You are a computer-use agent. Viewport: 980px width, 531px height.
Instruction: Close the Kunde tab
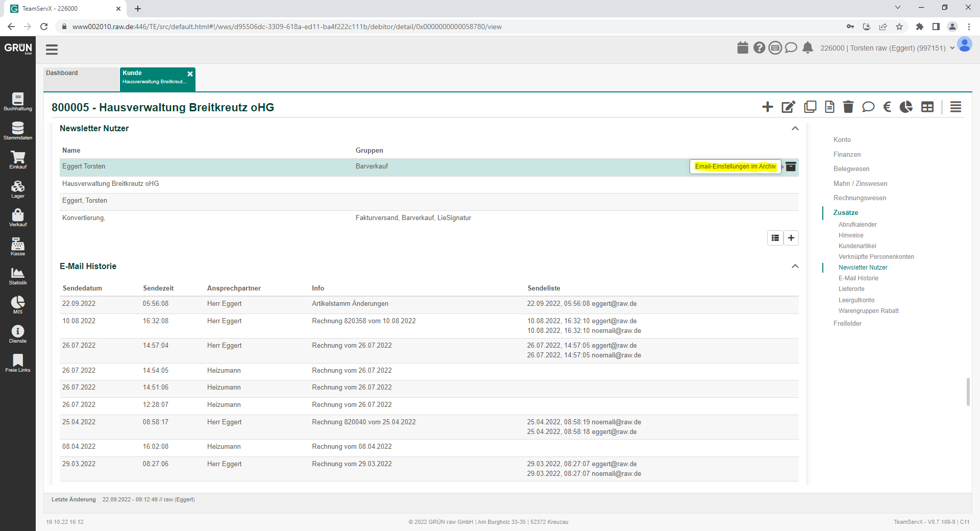[190, 74]
